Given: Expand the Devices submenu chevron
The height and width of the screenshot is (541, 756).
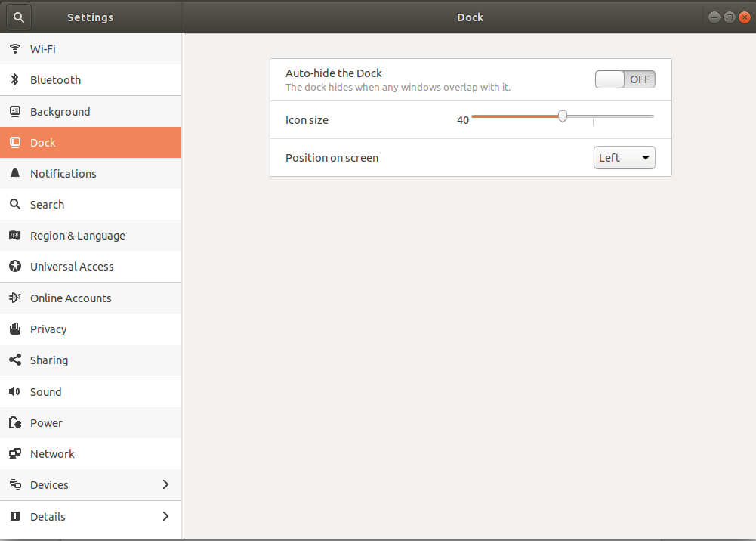Looking at the screenshot, I should pyautogui.click(x=165, y=485).
